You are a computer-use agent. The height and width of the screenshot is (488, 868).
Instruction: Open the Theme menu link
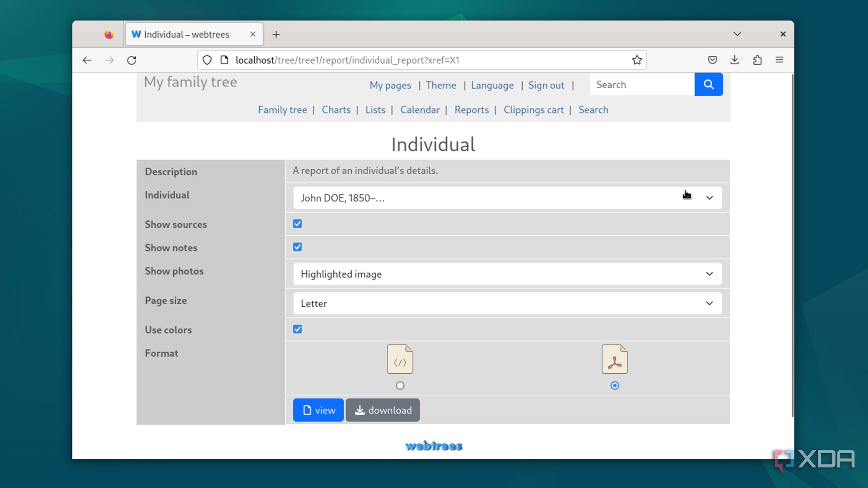point(441,85)
